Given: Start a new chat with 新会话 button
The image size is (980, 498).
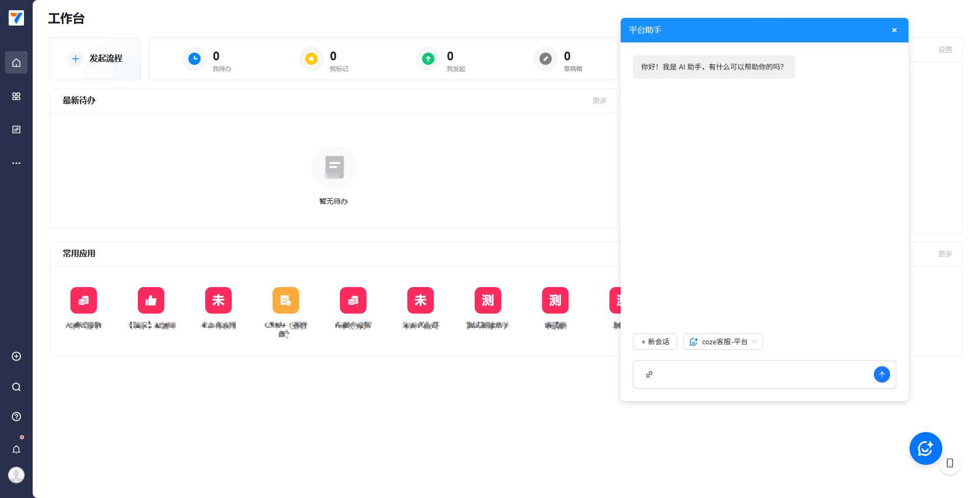Looking at the screenshot, I should pos(655,342).
